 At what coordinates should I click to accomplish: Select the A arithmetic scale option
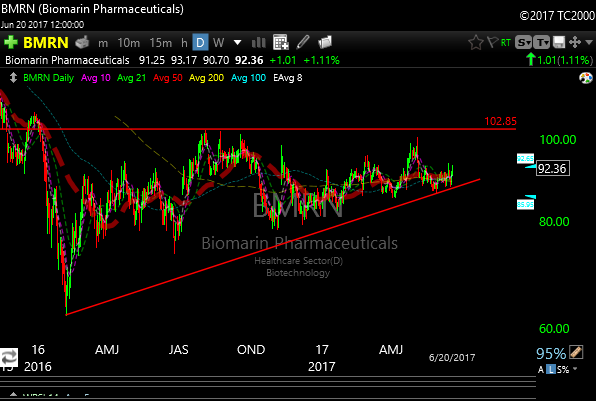pos(541,369)
